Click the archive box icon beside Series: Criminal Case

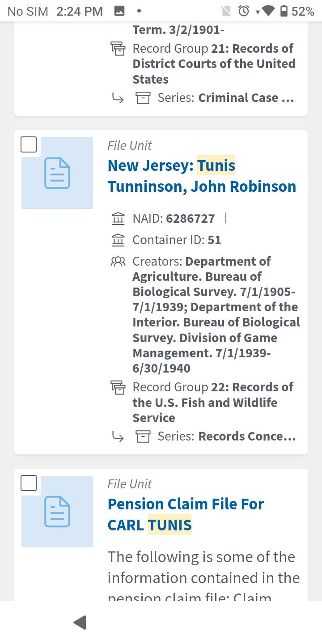click(x=143, y=98)
